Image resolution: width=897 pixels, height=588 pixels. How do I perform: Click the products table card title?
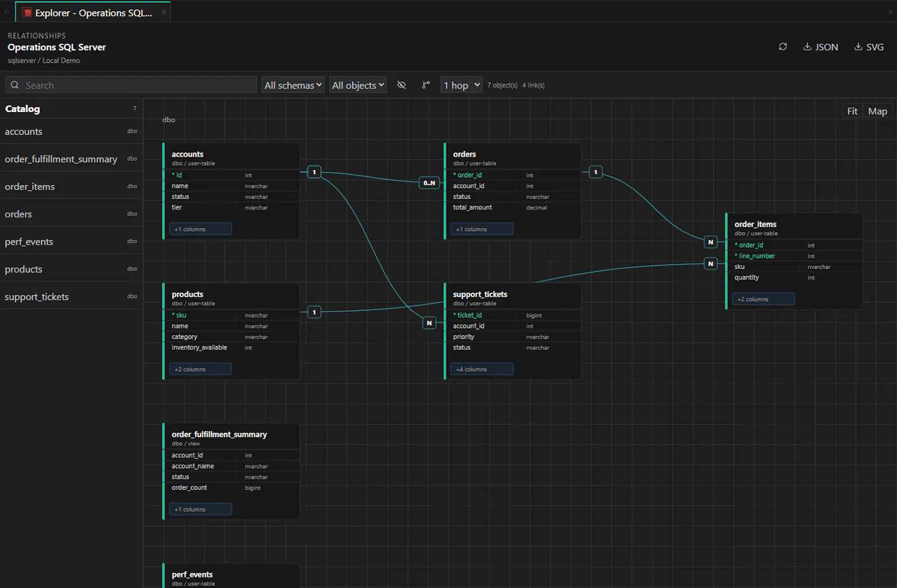[188, 294]
